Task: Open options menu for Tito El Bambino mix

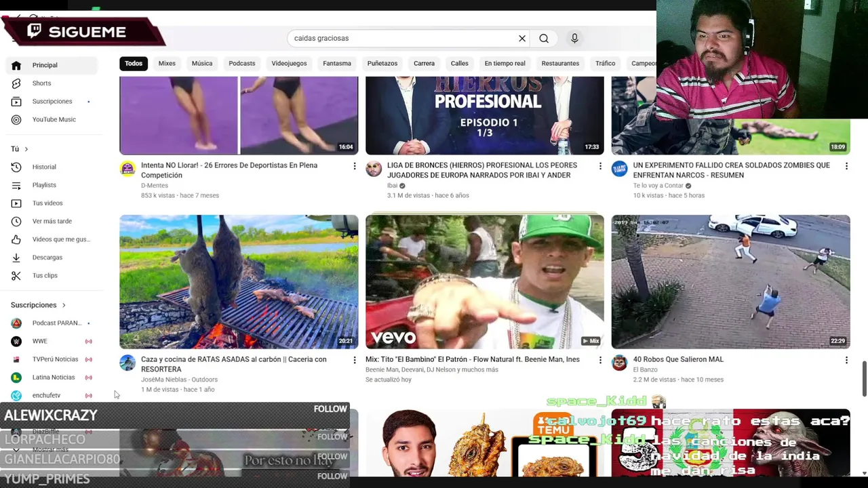Action: point(600,360)
